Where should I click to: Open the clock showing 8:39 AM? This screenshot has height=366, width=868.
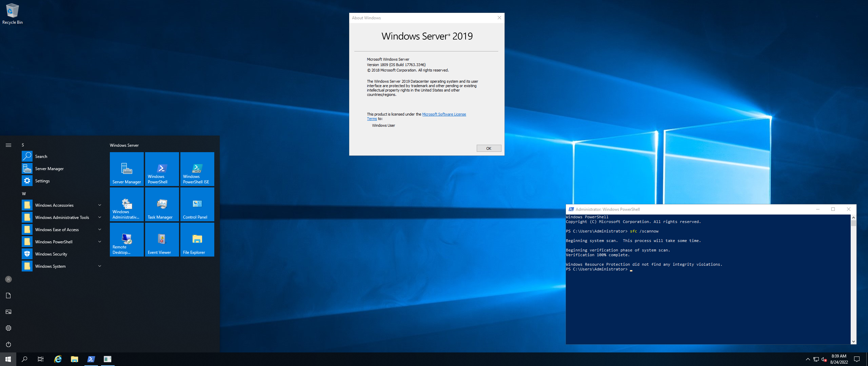coord(839,359)
